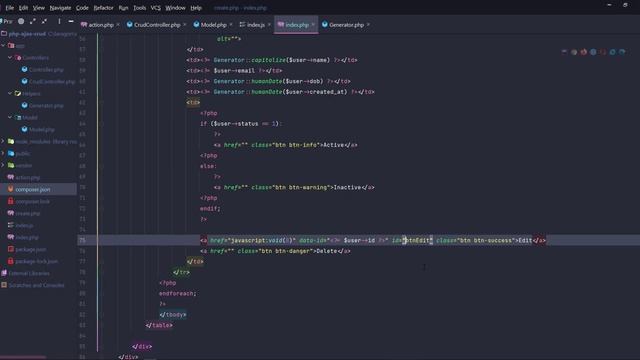Image resolution: width=640 pixels, height=360 pixels.
Task: Open page in Firefox browser icon
Action: [x=583, y=52]
